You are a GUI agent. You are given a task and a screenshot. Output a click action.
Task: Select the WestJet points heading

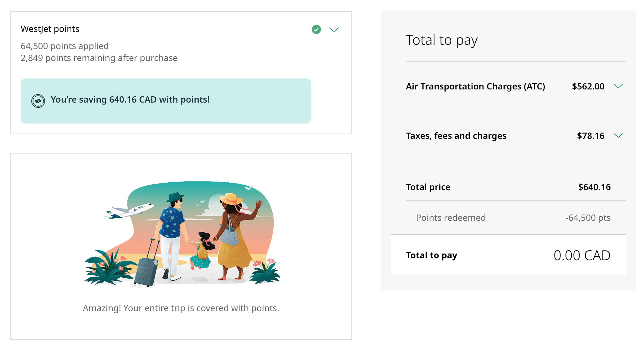click(x=50, y=29)
